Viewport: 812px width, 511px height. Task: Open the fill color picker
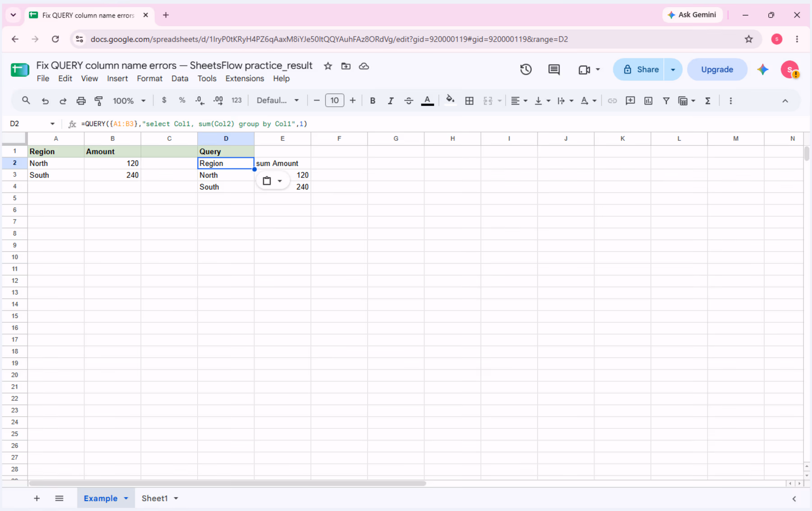click(450, 100)
